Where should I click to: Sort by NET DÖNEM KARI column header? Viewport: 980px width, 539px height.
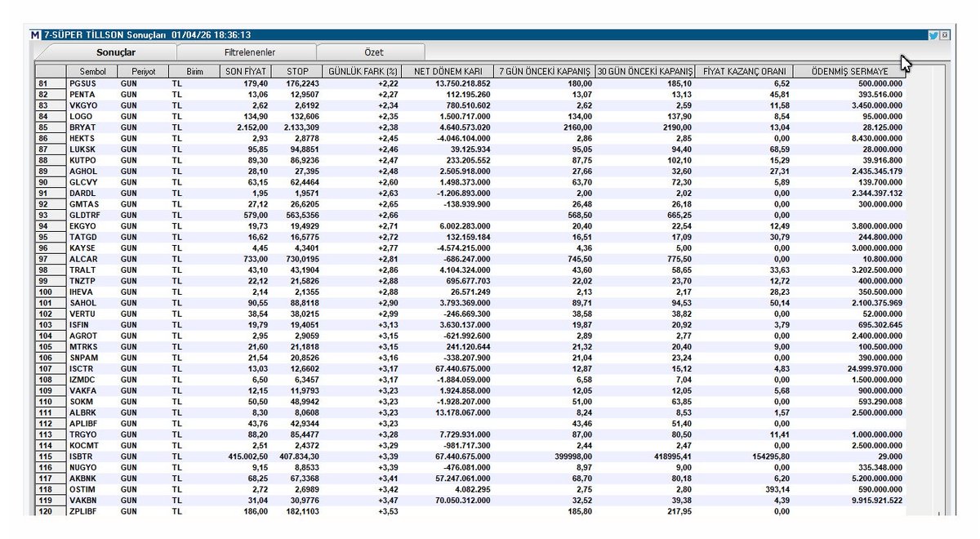pos(448,72)
